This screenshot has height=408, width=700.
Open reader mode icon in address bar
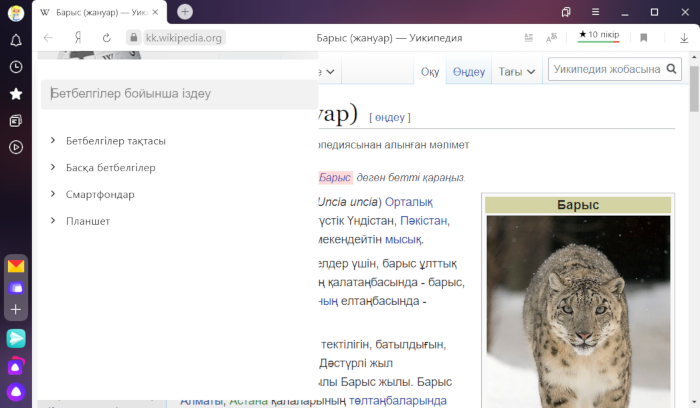tap(529, 38)
